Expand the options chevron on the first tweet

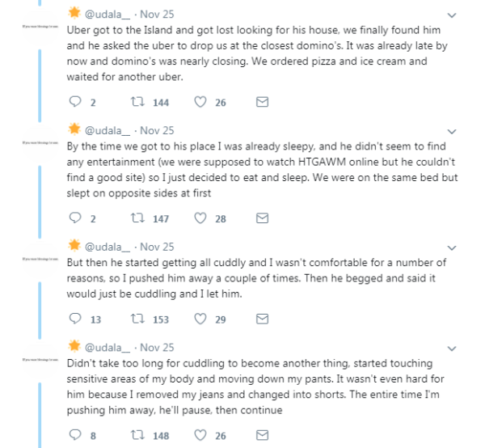(x=452, y=15)
